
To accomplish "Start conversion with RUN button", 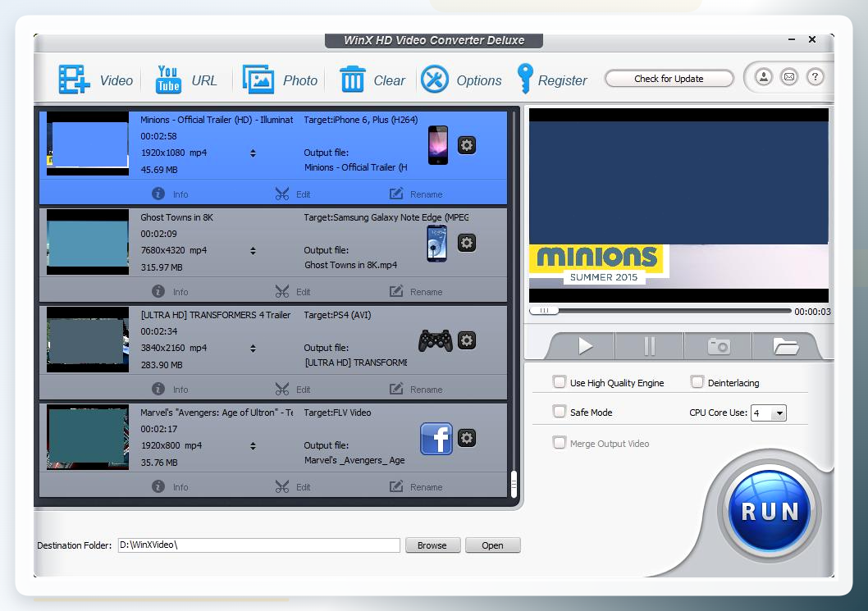I will click(x=770, y=510).
